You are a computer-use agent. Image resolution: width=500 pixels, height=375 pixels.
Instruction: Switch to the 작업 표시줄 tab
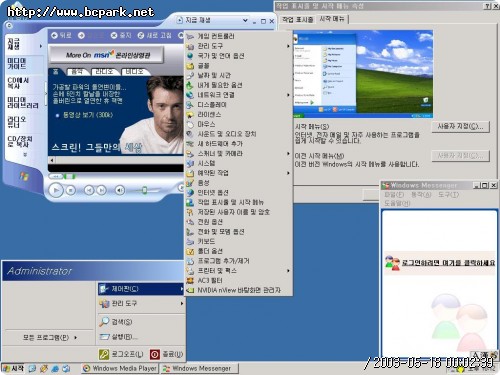click(x=298, y=19)
